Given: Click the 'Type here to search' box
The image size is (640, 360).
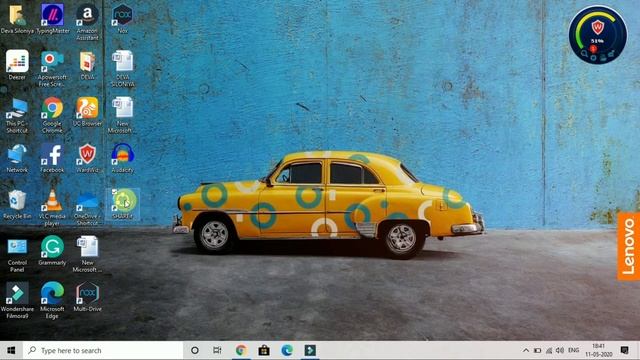Looking at the screenshot, I should tap(103, 350).
